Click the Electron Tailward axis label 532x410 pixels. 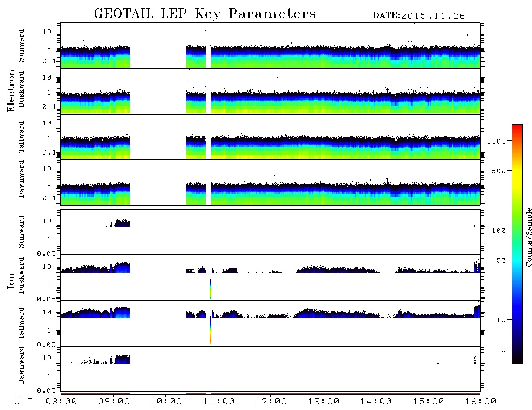coord(21,137)
